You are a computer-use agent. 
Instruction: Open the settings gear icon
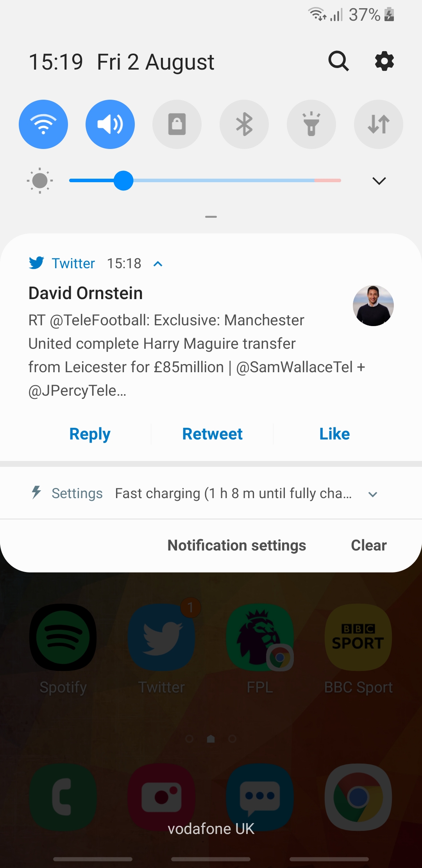(x=384, y=61)
